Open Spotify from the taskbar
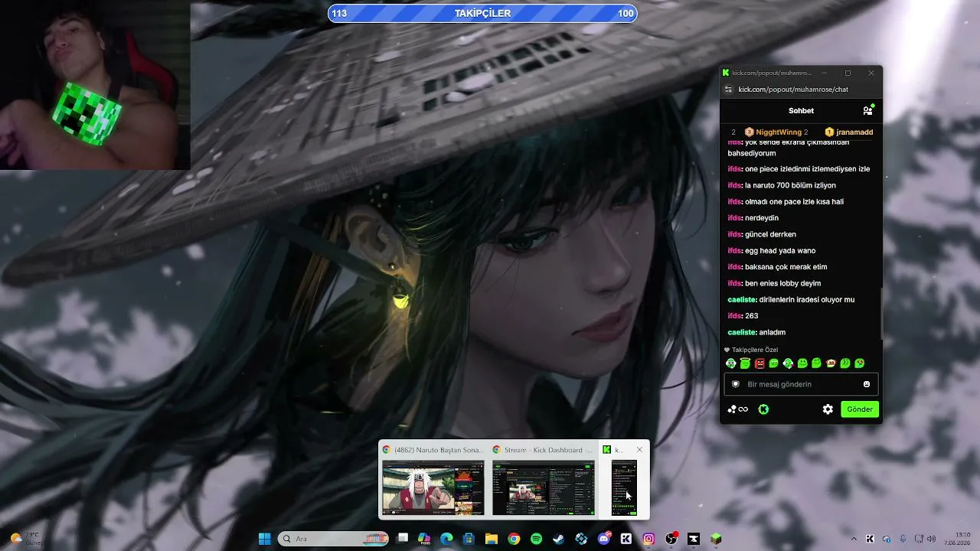 [x=537, y=539]
